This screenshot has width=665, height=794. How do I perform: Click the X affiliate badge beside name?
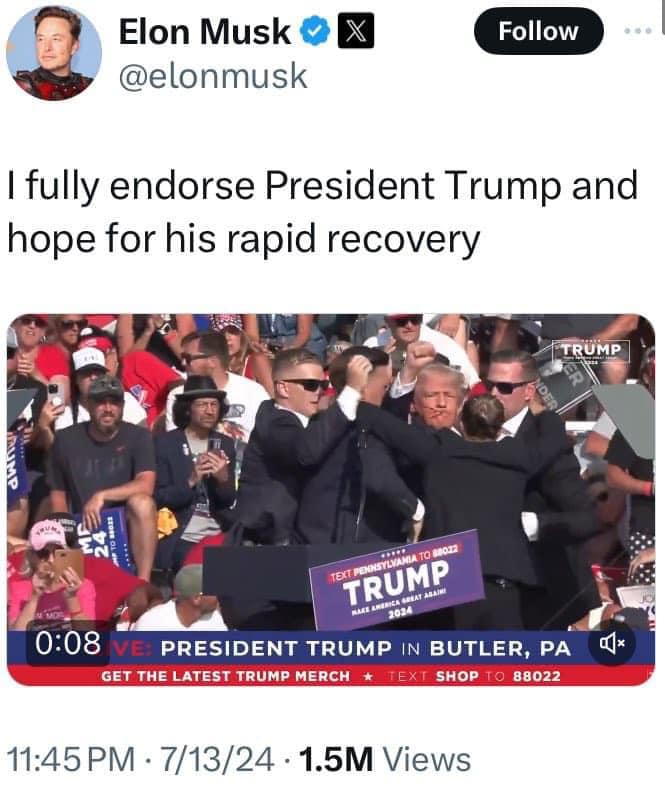[x=356, y=31]
